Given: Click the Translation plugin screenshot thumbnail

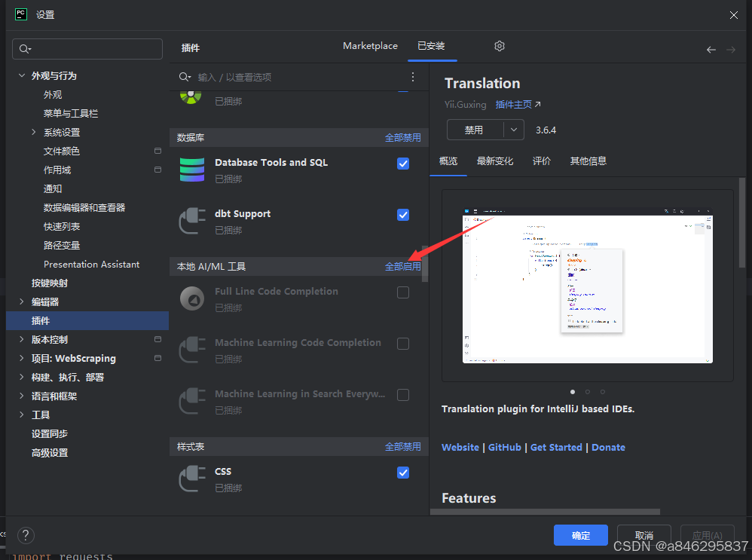Looking at the screenshot, I should pos(587,286).
